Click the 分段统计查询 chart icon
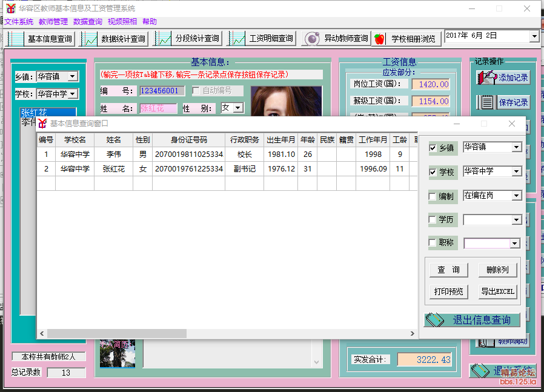This screenshot has height=392, width=544. tap(164, 39)
